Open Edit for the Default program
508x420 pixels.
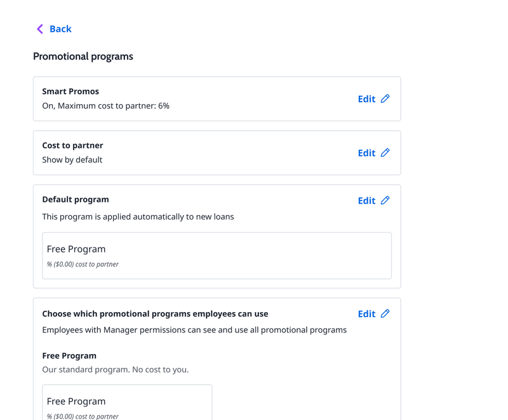pyautogui.click(x=366, y=200)
